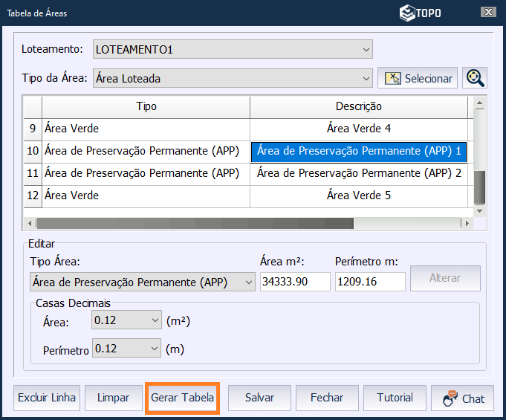The image size is (506, 420).
Task: Open the Área decimal places dropdown
Action: 155,320
